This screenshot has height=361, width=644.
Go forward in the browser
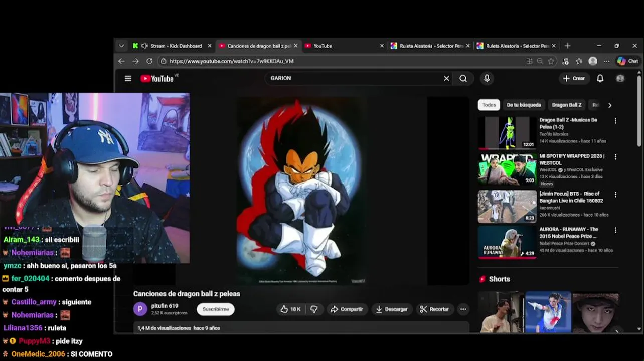coord(135,61)
